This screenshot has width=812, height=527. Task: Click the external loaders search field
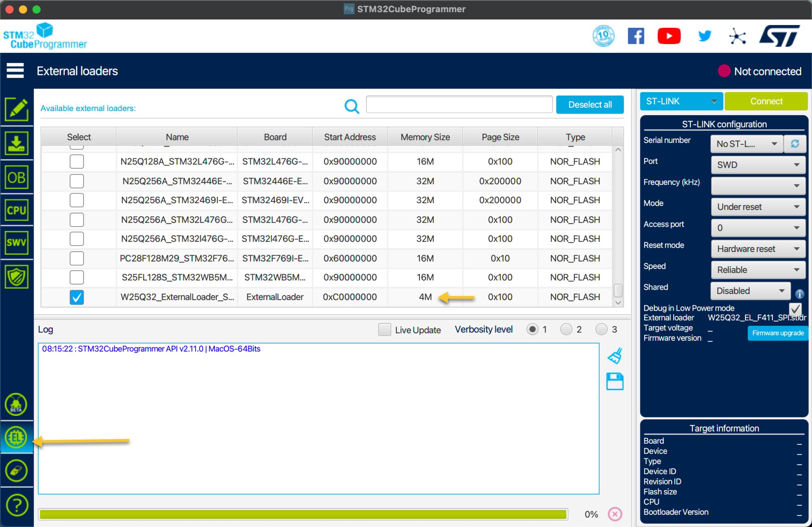click(459, 104)
